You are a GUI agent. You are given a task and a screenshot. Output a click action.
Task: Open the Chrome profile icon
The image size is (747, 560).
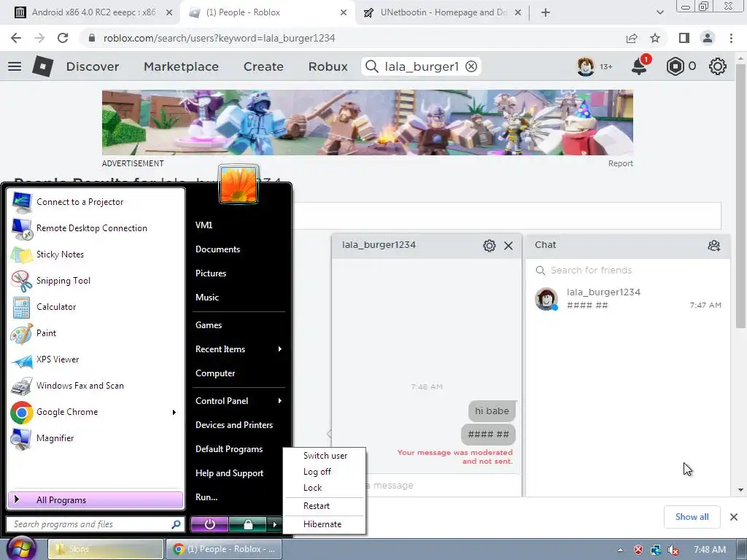708,38
